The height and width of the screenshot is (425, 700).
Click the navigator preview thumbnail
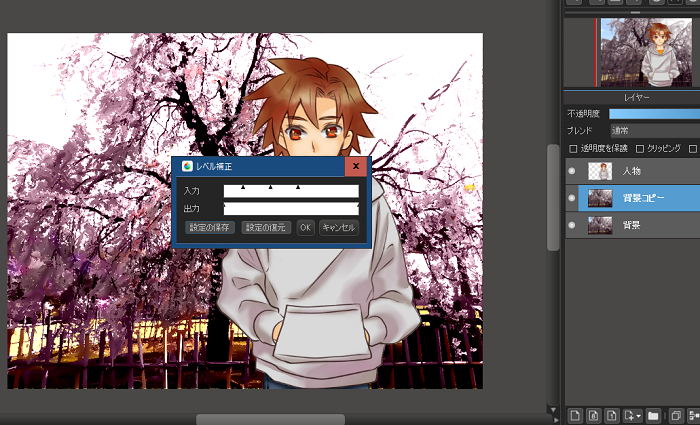[647, 51]
